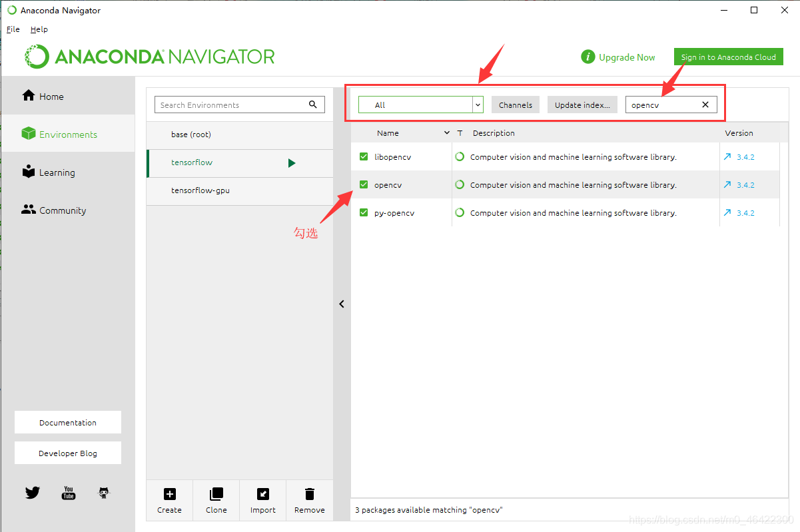The height and width of the screenshot is (532, 800).
Task: Open the package filter dropdown showing All
Action: click(x=420, y=105)
